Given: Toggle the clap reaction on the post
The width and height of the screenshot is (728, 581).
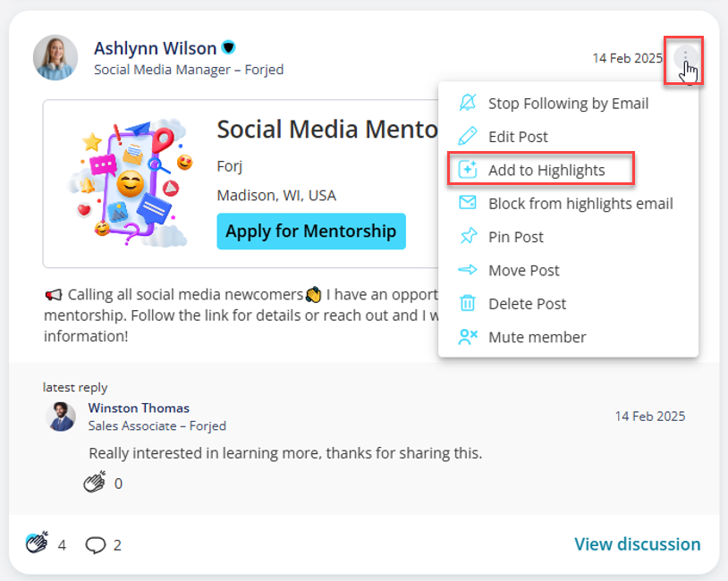Looking at the screenshot, I should point(37,543).
